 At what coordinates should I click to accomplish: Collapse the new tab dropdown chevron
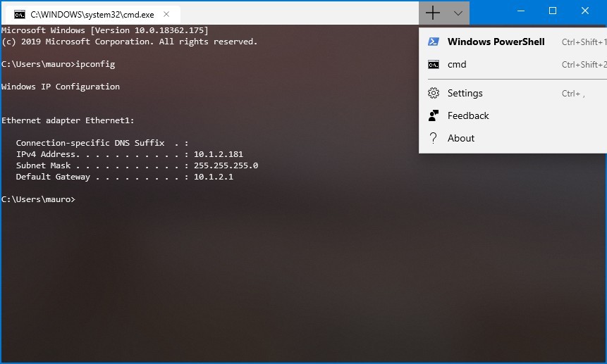tap(458, 13)
